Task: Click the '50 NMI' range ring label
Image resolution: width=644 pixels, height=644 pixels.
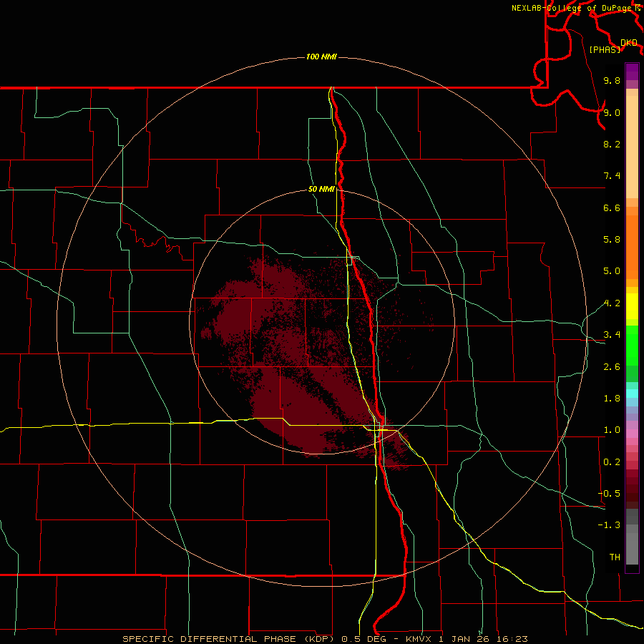Action: click(321, 190)
